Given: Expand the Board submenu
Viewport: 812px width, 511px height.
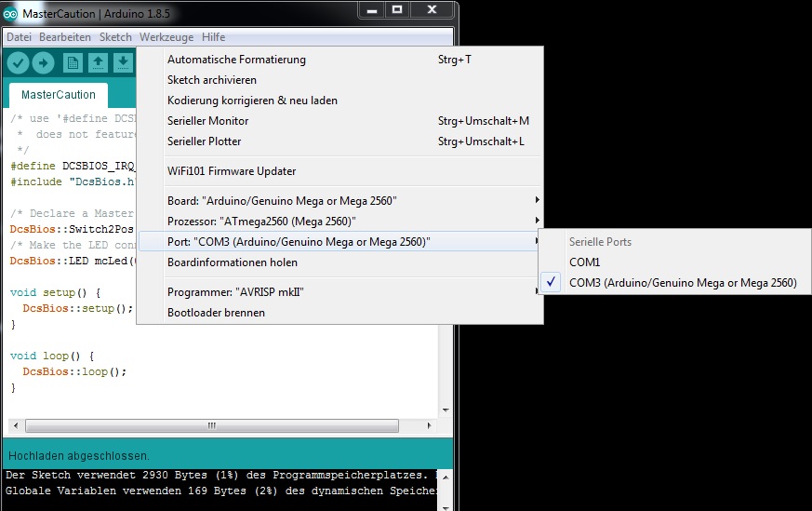Looking at the screenshot, I should point(339,200).
